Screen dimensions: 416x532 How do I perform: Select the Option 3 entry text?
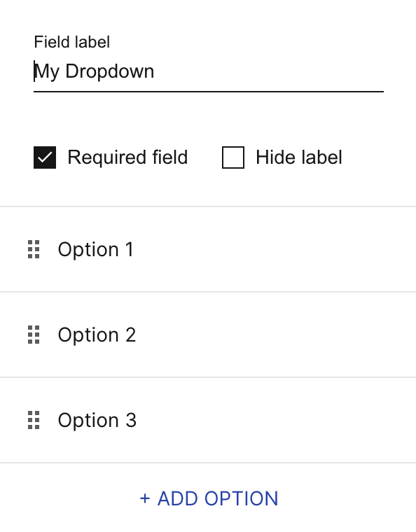pyautogui.click(x=97, y=421)
